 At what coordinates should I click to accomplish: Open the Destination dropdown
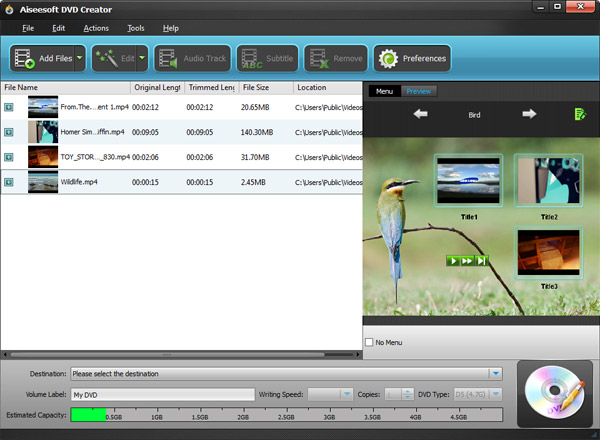496,373
